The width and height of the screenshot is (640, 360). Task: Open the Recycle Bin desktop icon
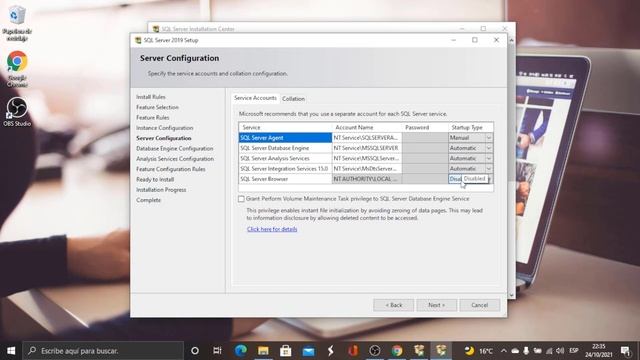(x=17, y=23)
